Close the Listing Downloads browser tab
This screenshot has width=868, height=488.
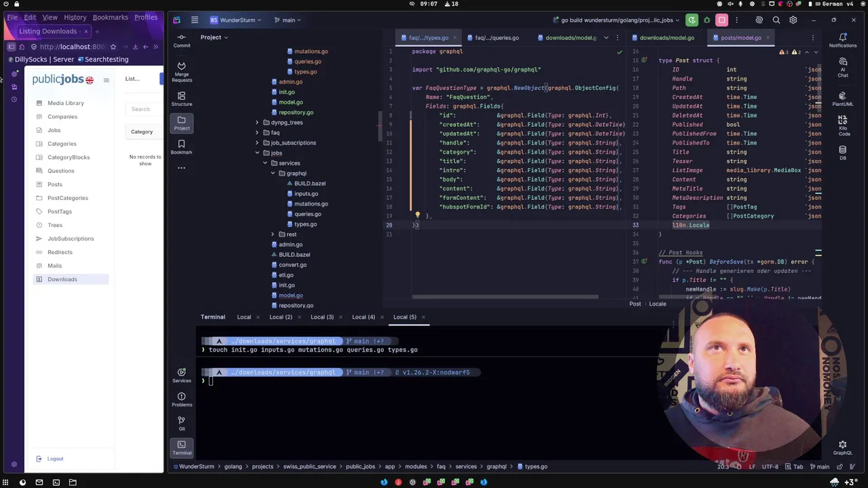(86, 31)
